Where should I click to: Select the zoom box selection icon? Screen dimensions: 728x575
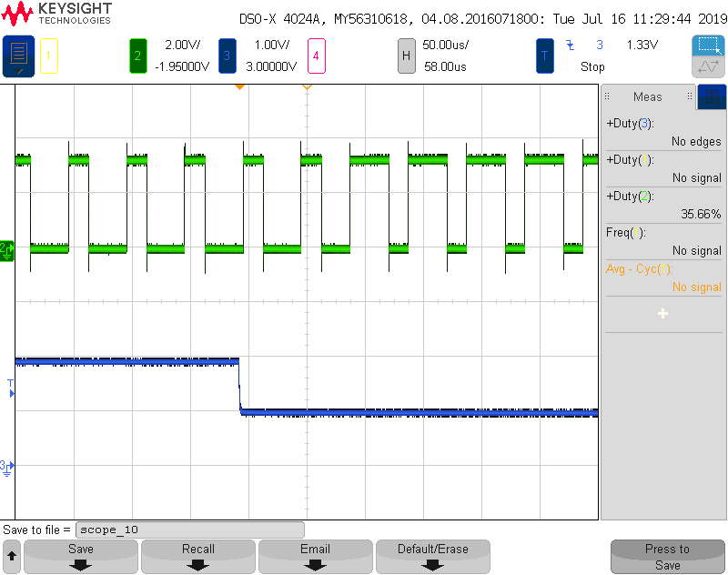pos(708,45)
